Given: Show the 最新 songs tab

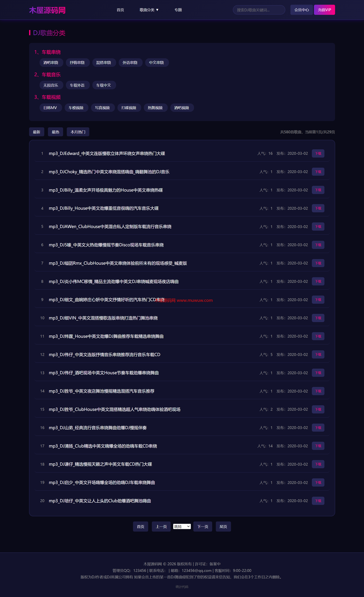Looking at the screenshot, I should click(x=37, y=132).
